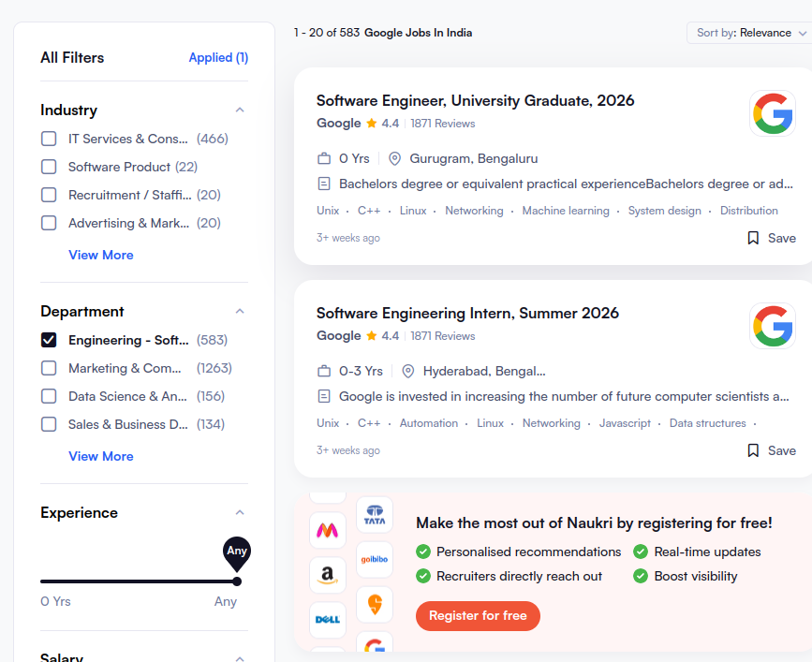Click rating star on University Graduate job
812x662 pixels.
[371, 124]
